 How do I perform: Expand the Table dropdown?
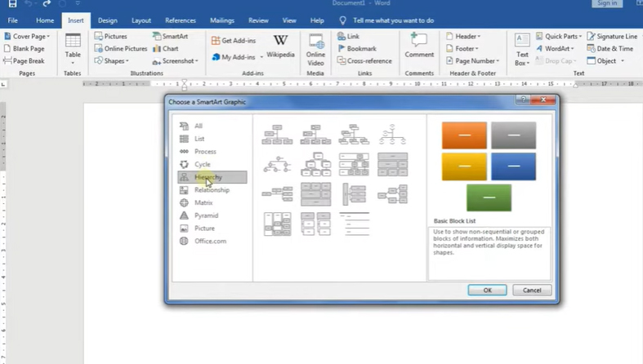[x=73, y=55]
